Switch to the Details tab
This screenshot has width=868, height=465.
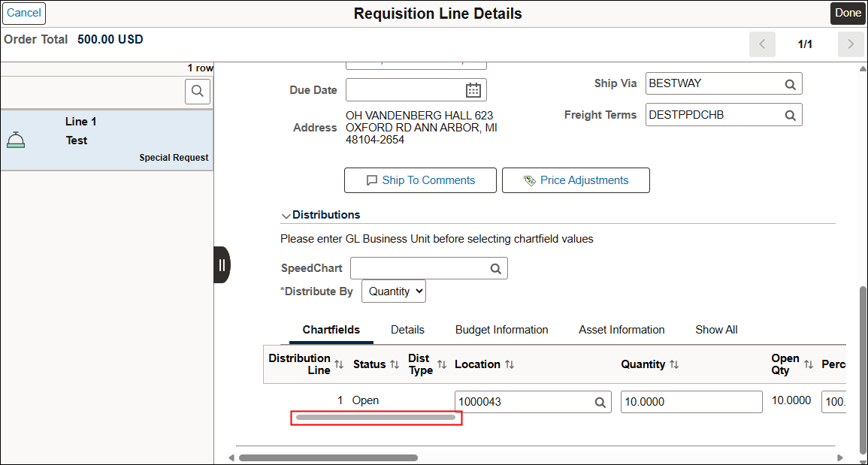407,330
